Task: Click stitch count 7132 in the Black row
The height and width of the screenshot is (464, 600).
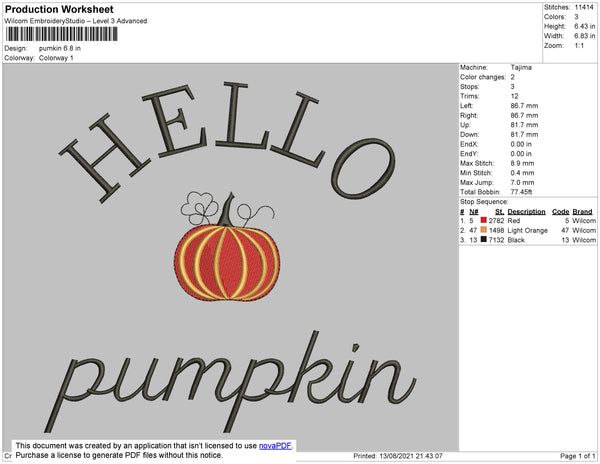Action: 496,240
